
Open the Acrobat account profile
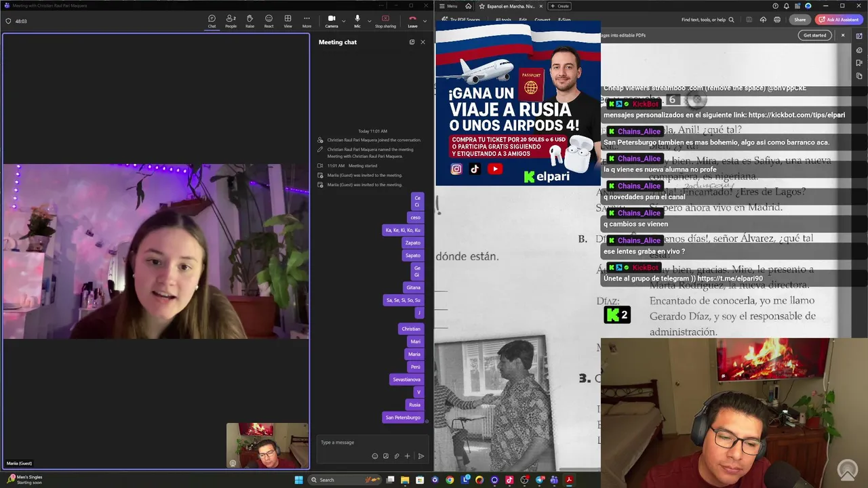(808, 6)
